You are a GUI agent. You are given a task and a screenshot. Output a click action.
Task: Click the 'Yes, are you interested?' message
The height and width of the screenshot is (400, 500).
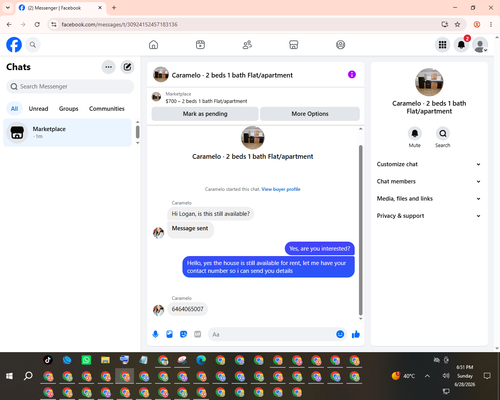pyautogui.click(x=319, y=249)
